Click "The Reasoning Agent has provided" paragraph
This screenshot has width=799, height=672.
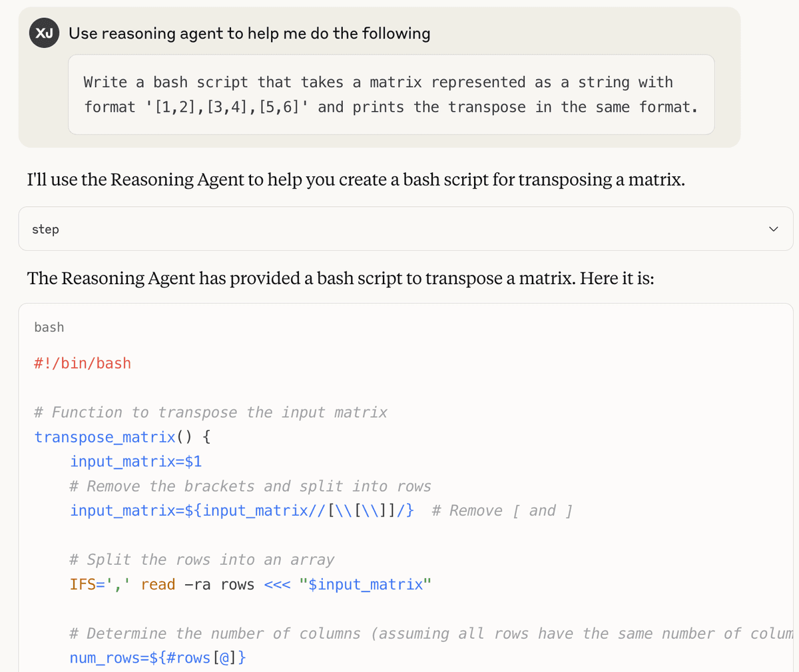click(340, 278)
